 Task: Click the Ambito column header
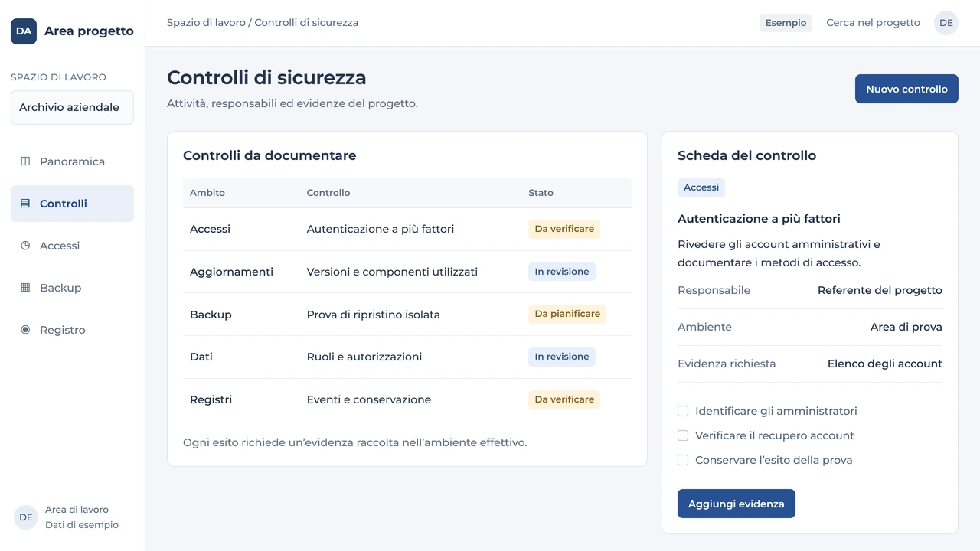[207, 193]
